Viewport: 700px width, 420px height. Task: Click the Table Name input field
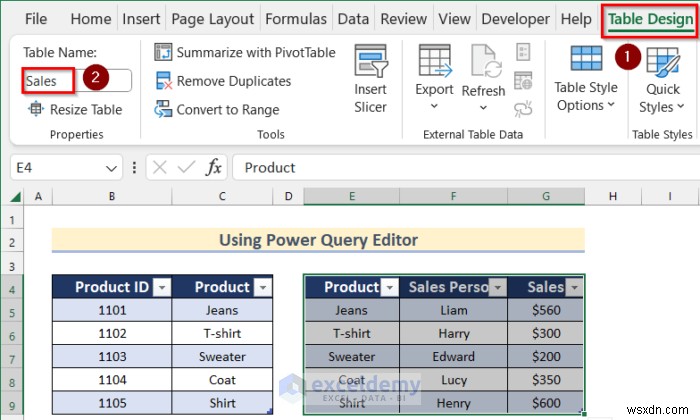coord(77,81)
